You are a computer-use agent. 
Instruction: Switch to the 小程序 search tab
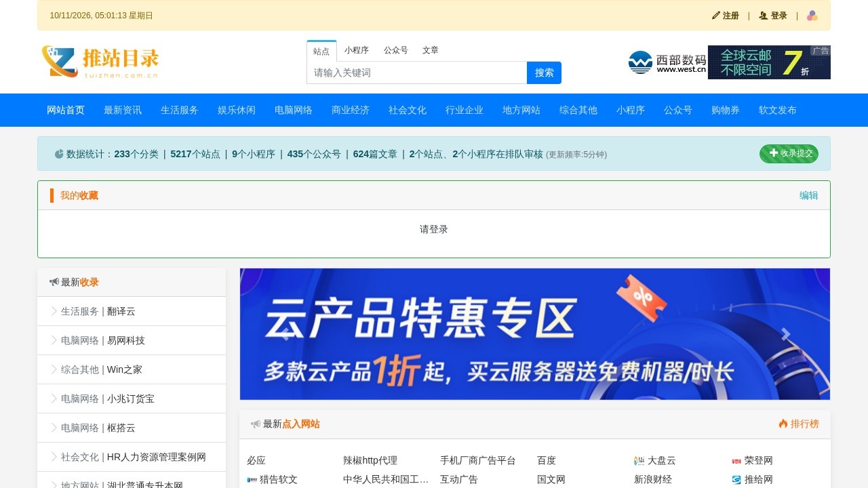click(357, 50)
